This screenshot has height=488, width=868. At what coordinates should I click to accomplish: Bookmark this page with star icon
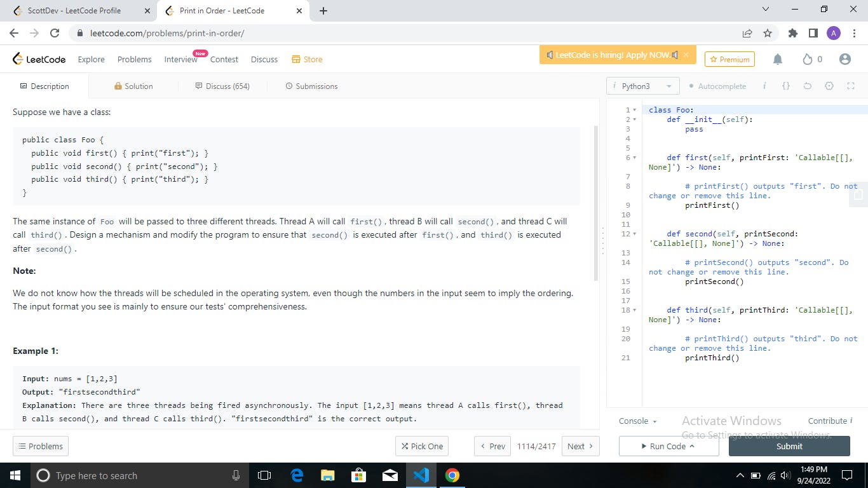pos(768,33)
